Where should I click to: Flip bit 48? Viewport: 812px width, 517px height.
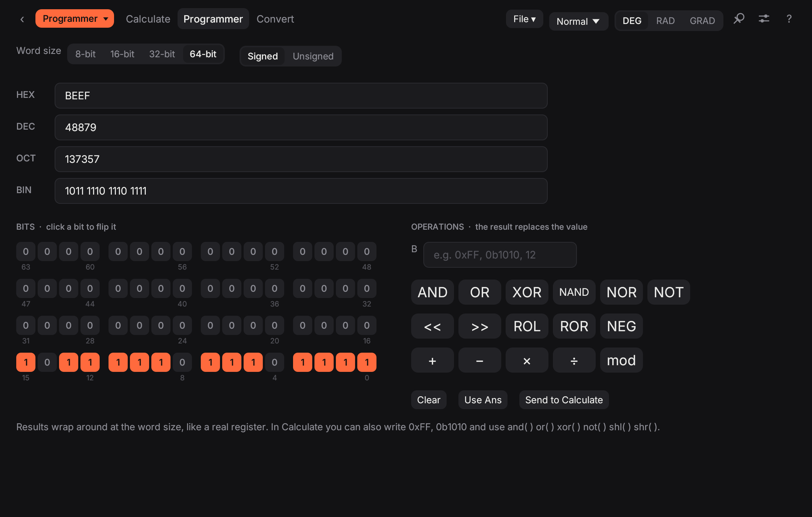click(367, 252)
